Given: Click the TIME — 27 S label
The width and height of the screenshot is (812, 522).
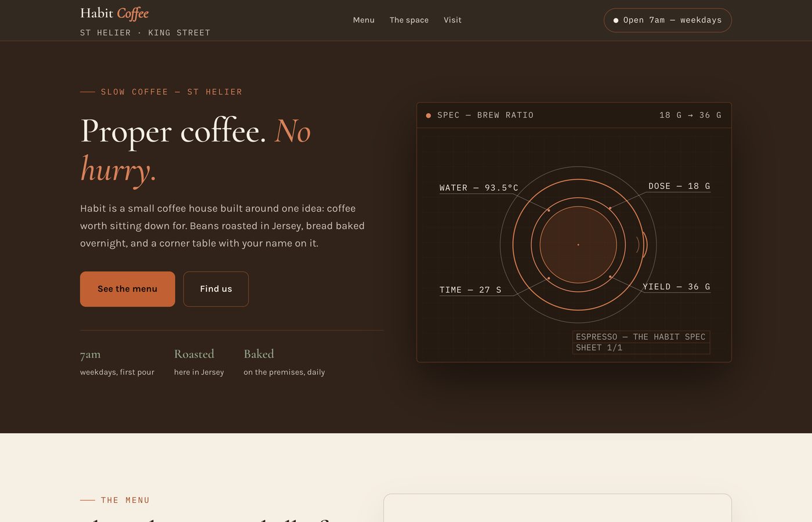Looking at the screenshot, I should pyautogui.click(x=470, y=290).
